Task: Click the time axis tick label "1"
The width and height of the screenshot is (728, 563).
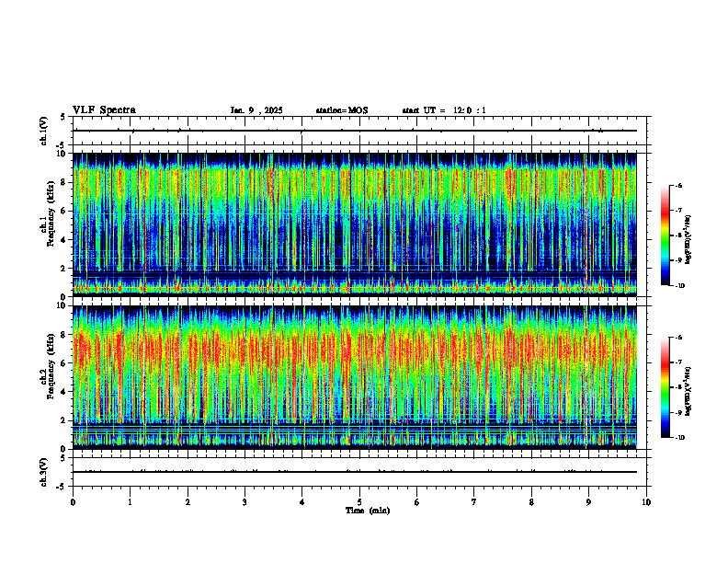Action: (x=131, y=502)
